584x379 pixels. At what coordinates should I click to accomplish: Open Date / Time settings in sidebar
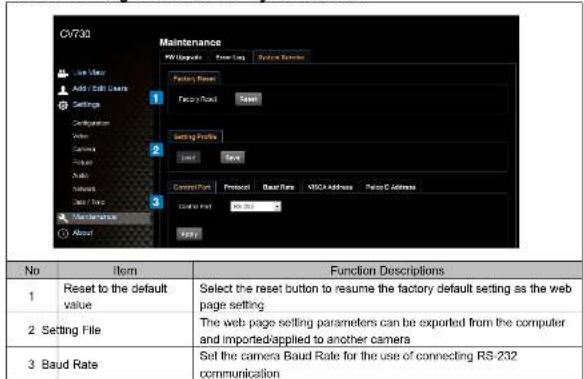89,202
